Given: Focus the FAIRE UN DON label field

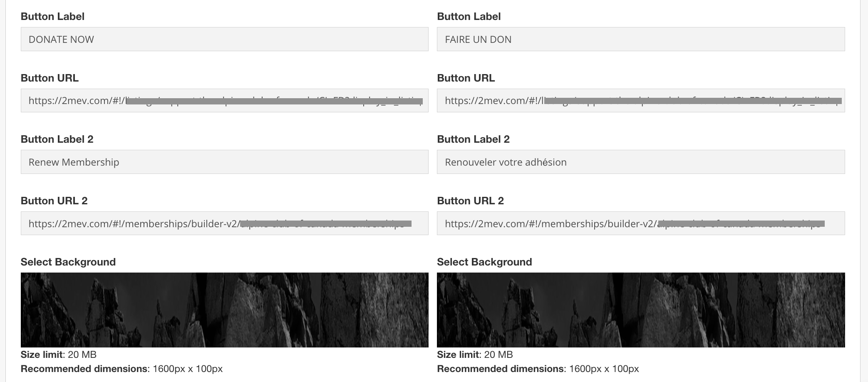Looking at the screenshot, I should click(640, 39).
